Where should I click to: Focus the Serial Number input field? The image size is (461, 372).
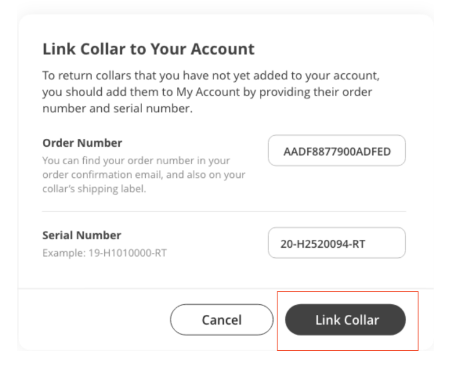click(x=337, y=243)
